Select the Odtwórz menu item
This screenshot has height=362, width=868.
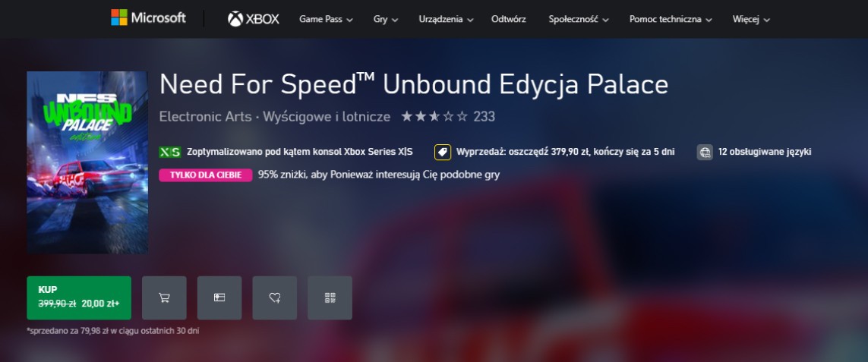pos(509,20)
